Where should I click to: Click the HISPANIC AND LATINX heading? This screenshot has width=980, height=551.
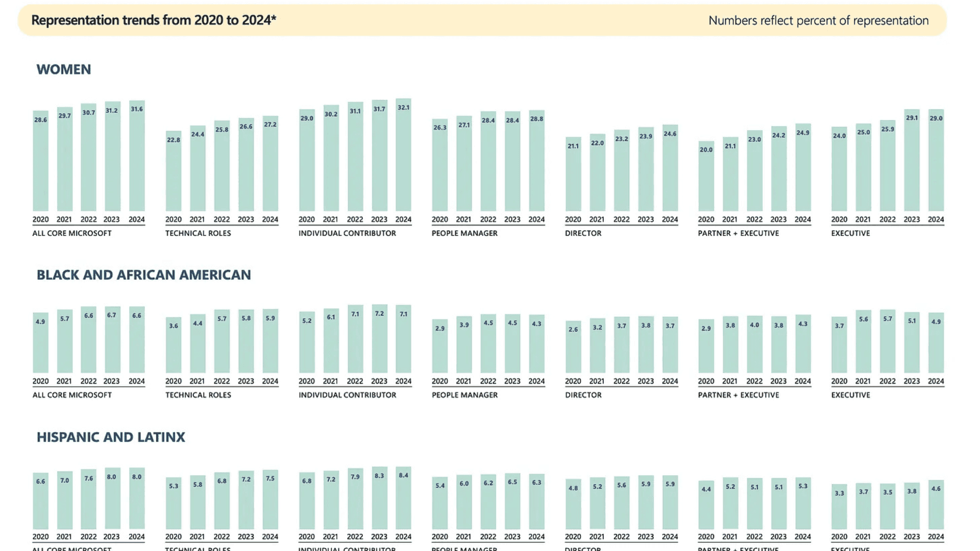tap(111, 437)
